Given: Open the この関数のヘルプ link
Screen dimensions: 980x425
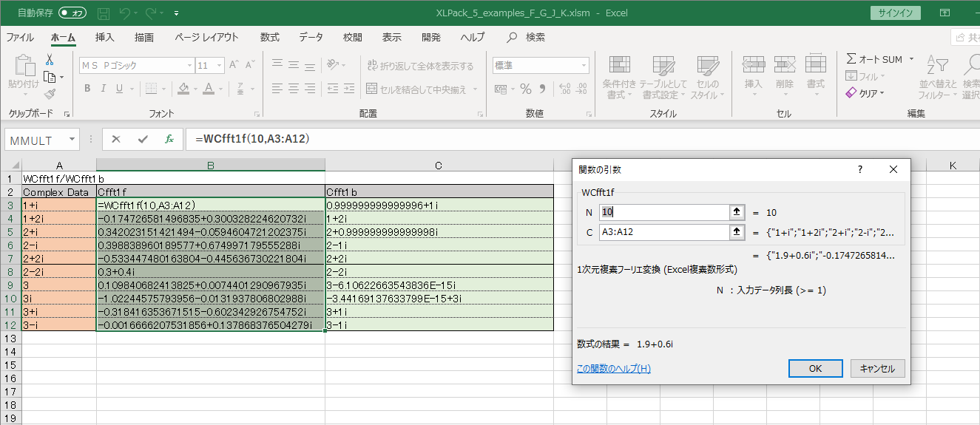Looking at the screenshot, I should [x=613, y=368].
